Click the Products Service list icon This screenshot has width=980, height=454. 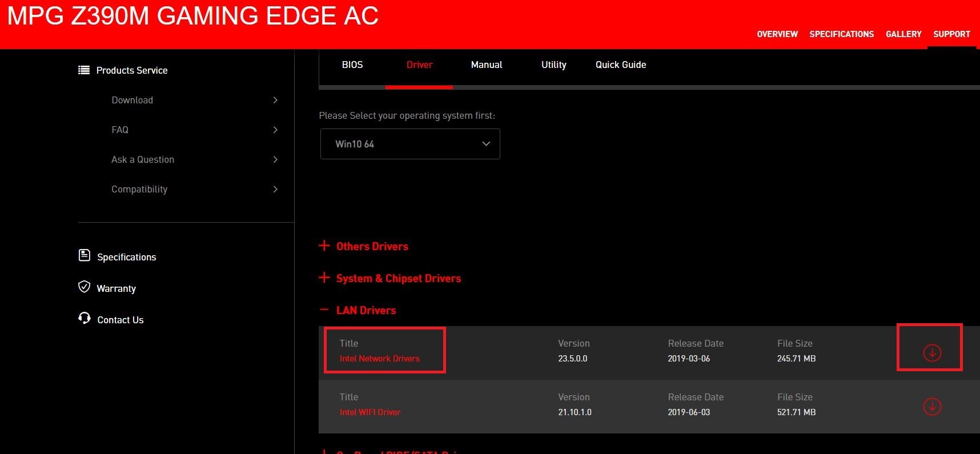(84, 70)
